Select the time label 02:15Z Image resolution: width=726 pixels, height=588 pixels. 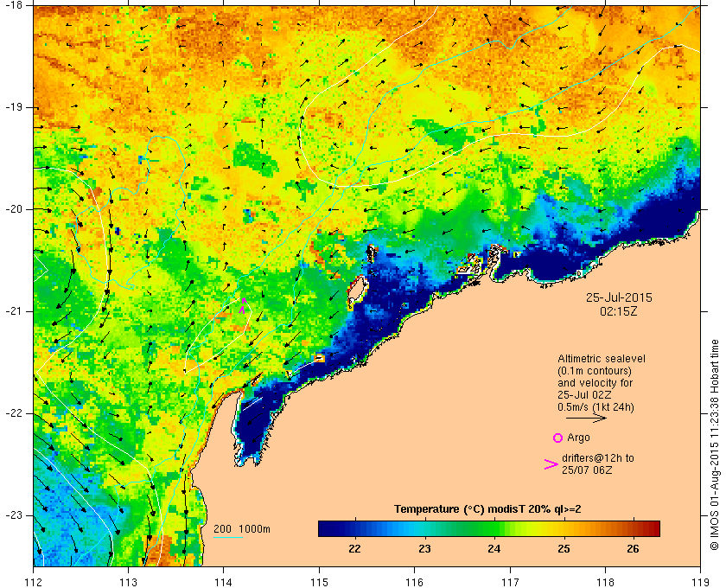coord(619,311)
